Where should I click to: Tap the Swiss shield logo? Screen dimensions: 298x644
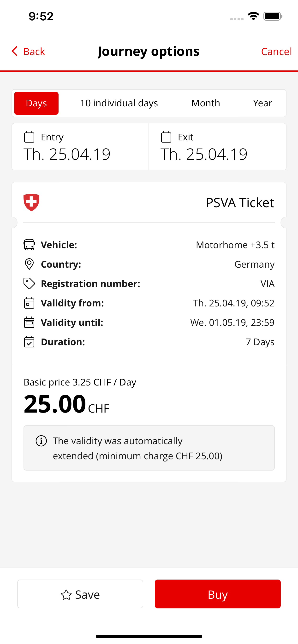coord(31,202)
